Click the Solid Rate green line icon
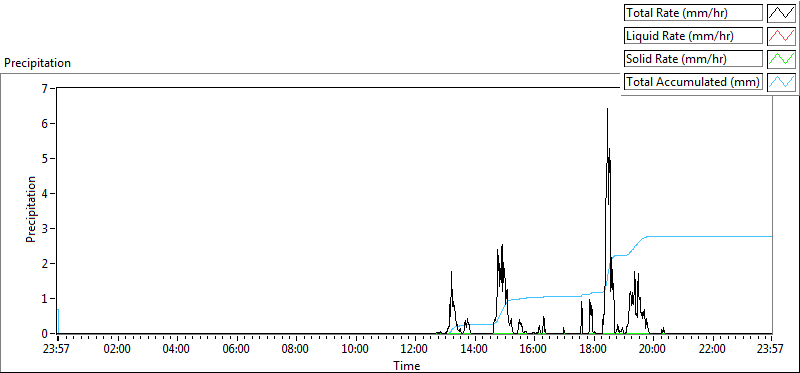This screenshot has width=800, height=373. coord(781,59)
